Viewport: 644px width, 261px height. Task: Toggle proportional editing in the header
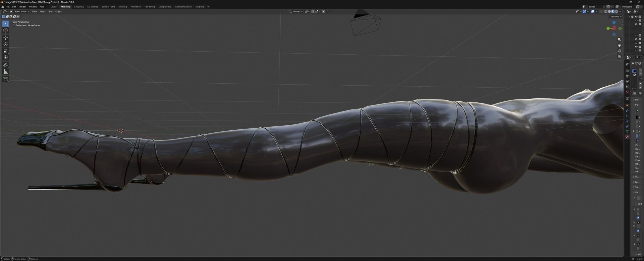(323, 11)
